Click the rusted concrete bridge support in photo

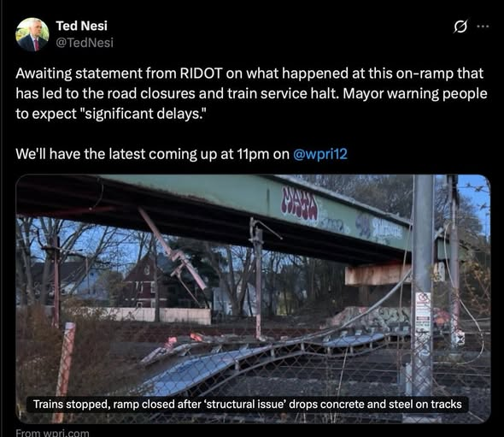[x=378, y=275]
